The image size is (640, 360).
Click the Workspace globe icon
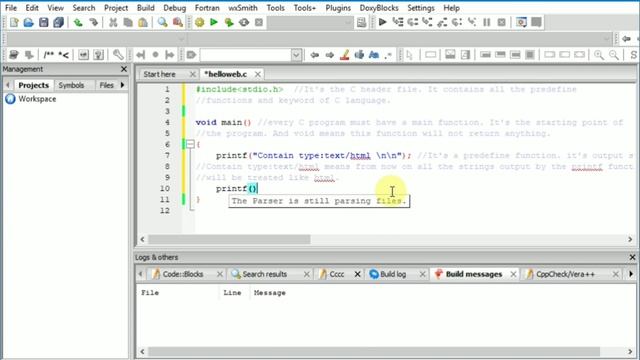tap(10, 99)
